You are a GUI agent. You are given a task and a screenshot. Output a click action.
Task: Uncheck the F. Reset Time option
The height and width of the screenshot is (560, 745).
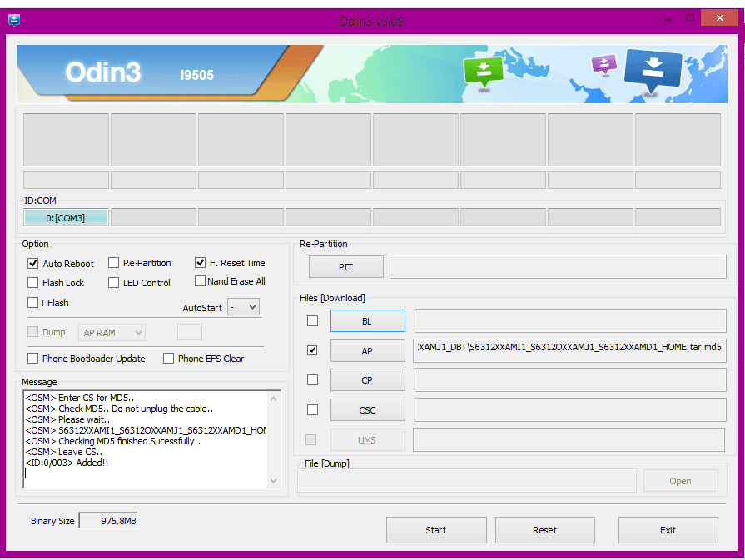pos(200,262)
